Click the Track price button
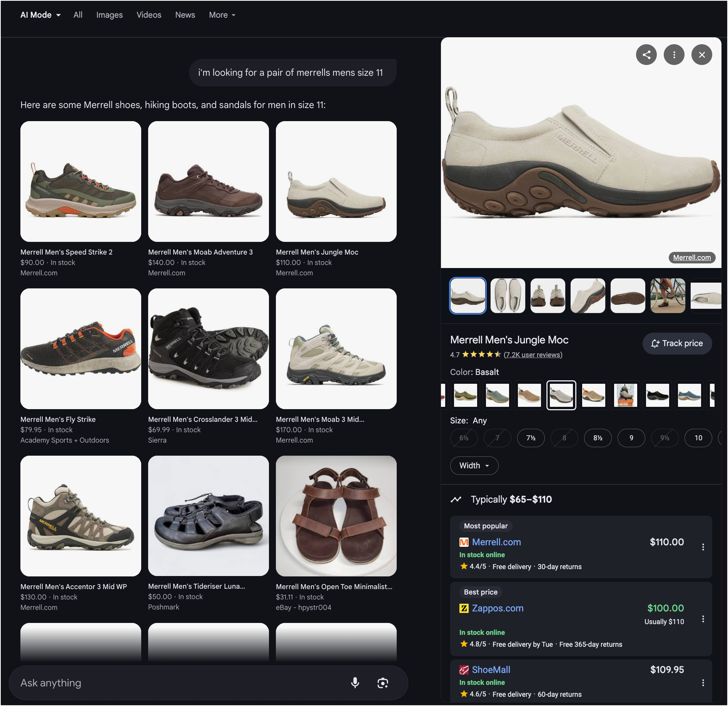 pyautogui.click(x=677, y=343)
